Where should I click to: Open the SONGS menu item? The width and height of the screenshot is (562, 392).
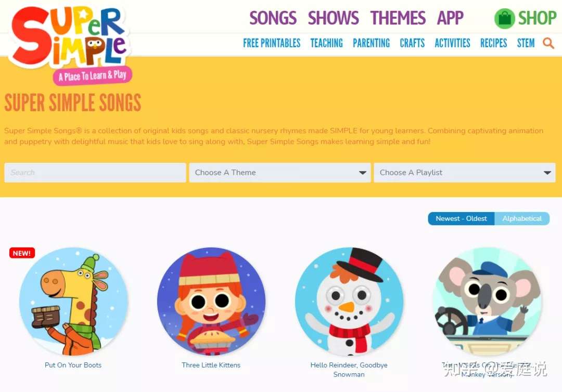pyautogui.click(x=273, y=18)
